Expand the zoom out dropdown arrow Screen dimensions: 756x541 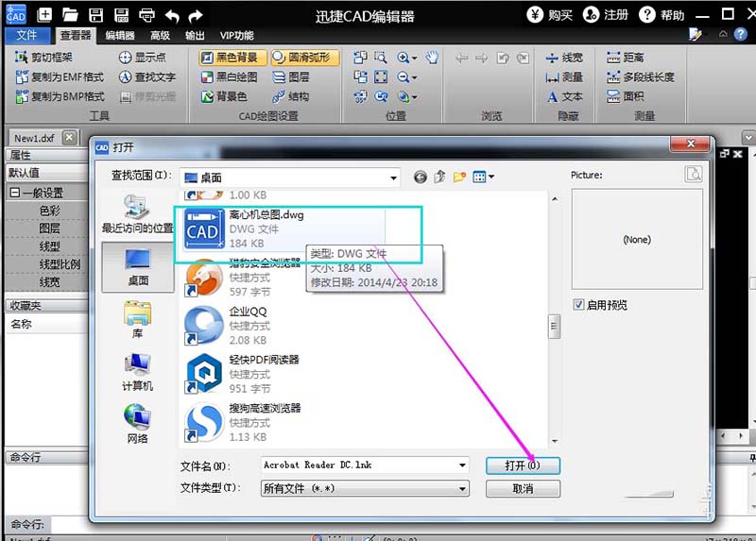415,77
